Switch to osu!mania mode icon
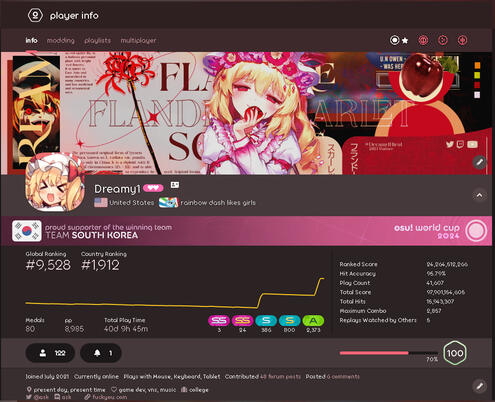Image resolution: width=495 pixels, height=402 pixels. tap(462, 40)
